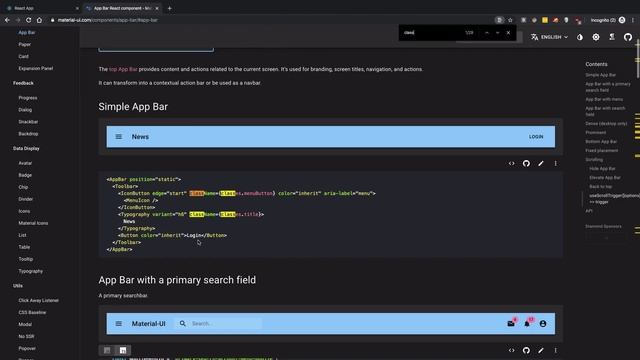Open Material Icons in the sidebar
640x360 pixels.
[x=33, y=223]
